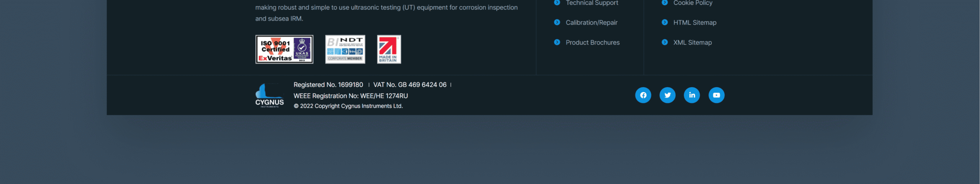Open the Facebook social icon
This screenshot has height=184, width=980.
click(x=643, y=95)
